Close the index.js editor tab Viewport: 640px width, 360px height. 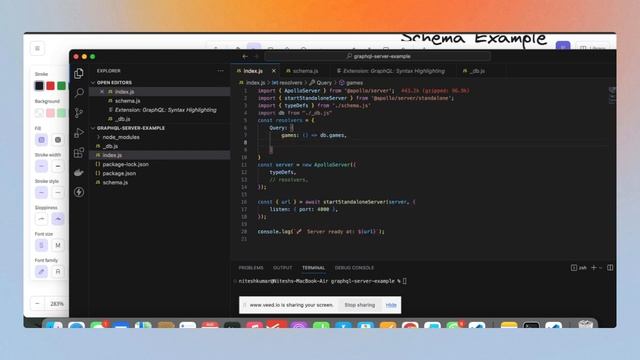pos(273,71)
